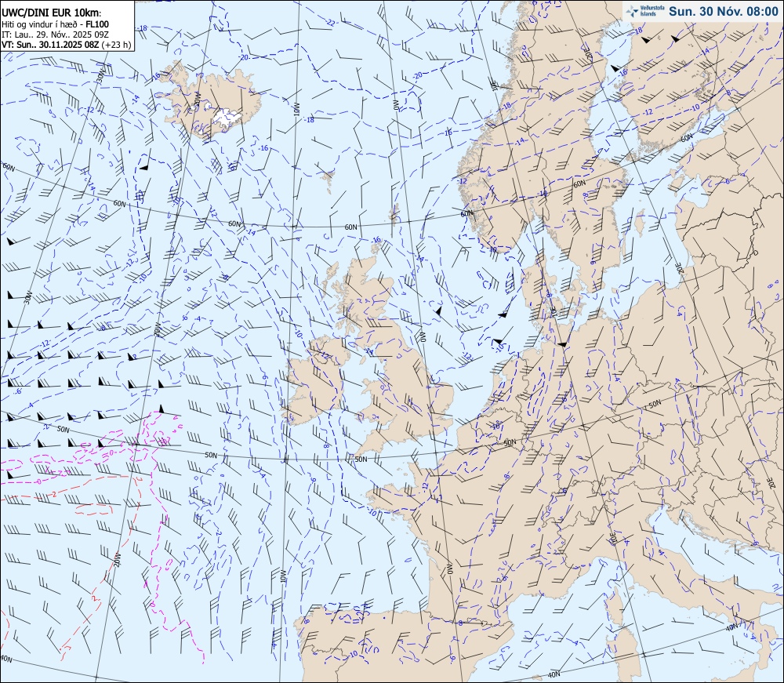Click the 'VT: Sun.. 30.11.2025 08Z (+23 h)' line
Viewport: 784px width, 683px height.
66,45
